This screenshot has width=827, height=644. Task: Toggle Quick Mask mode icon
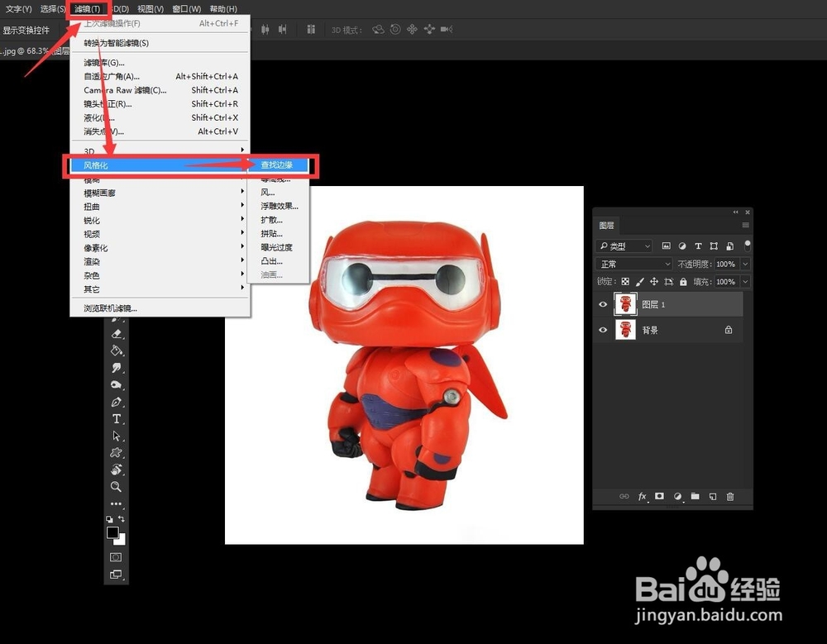pos(116,557)
